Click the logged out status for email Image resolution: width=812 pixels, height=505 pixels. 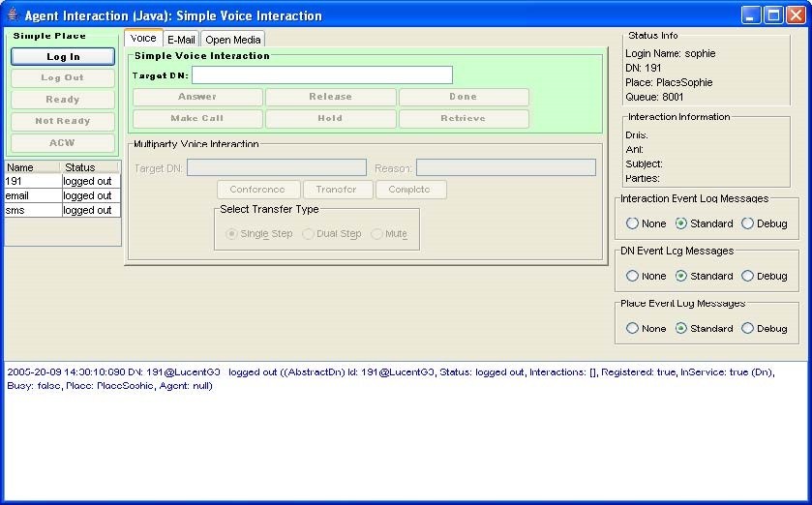click(91, 195)
